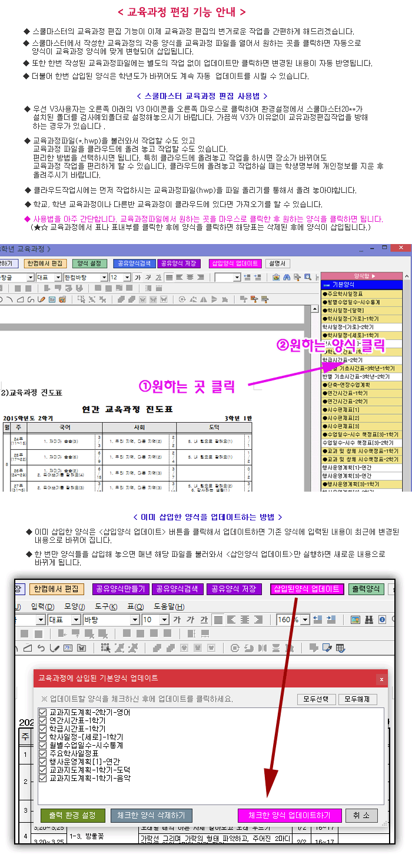This screenshot has width=412, height=868.
Task: Select ●학사일정-[달력] in 양식함 list
Action: (361, 311)
